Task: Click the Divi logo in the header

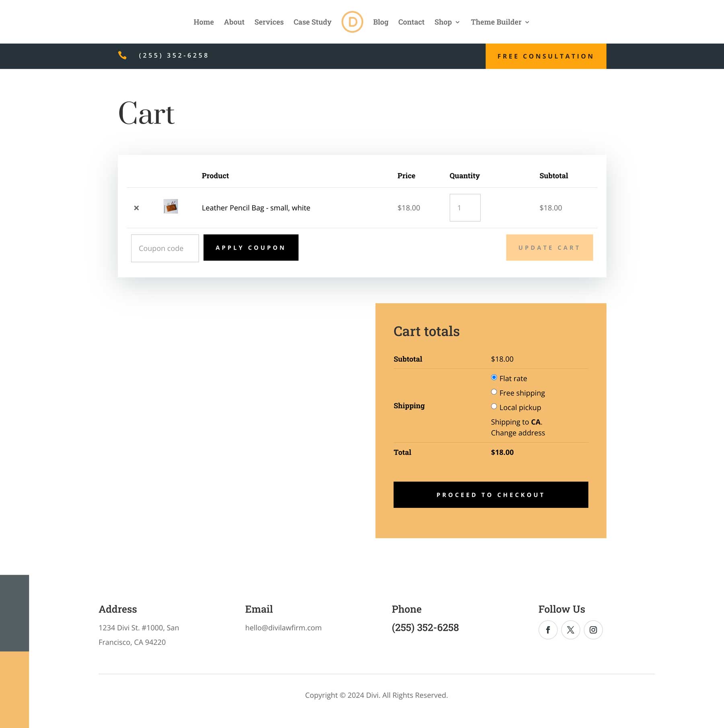Action: click(x=352, y=22)
